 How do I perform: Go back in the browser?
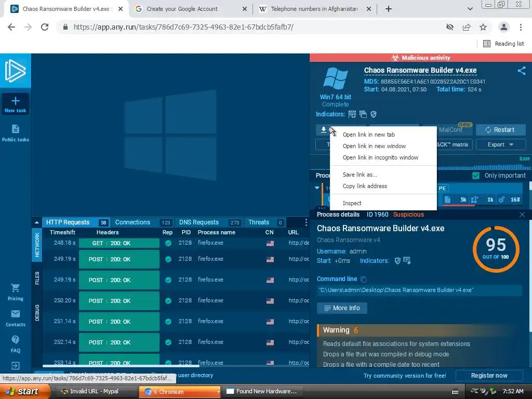point(11,27)
